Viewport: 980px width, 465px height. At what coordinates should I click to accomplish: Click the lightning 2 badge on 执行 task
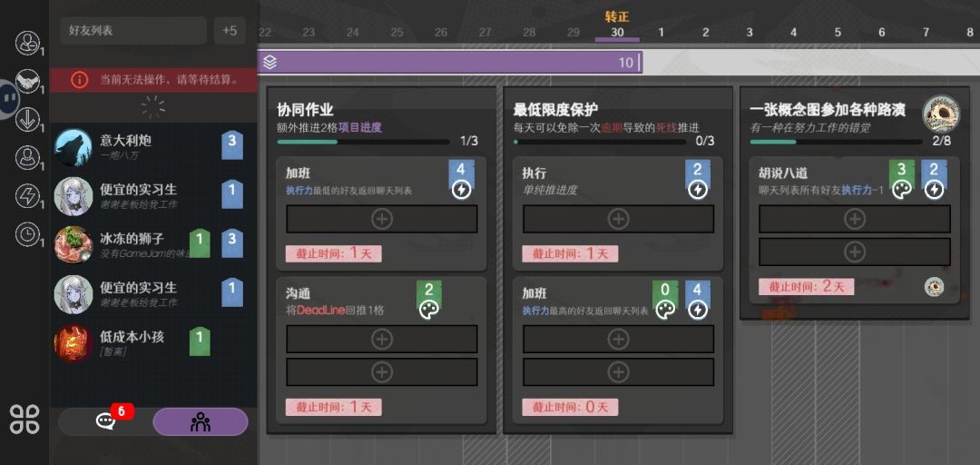(x=698, y=180)
